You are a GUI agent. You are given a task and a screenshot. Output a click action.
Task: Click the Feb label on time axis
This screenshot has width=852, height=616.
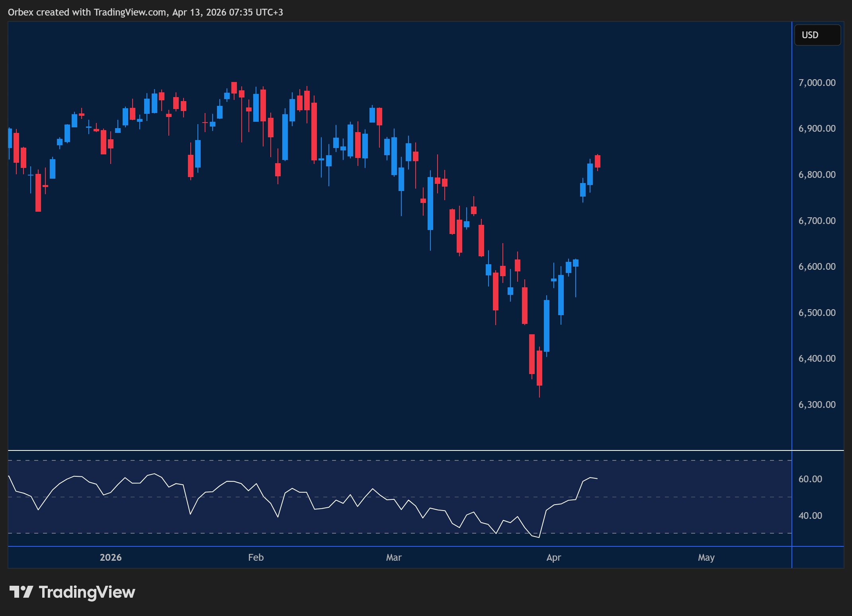(x=256, y=558)
